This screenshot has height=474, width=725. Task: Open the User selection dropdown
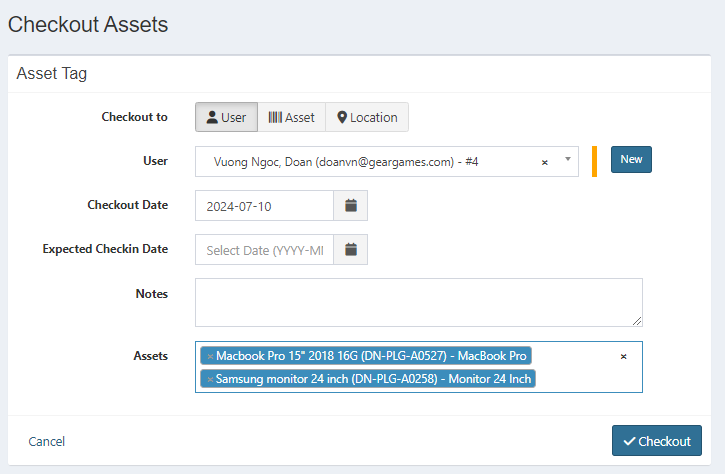370,161
